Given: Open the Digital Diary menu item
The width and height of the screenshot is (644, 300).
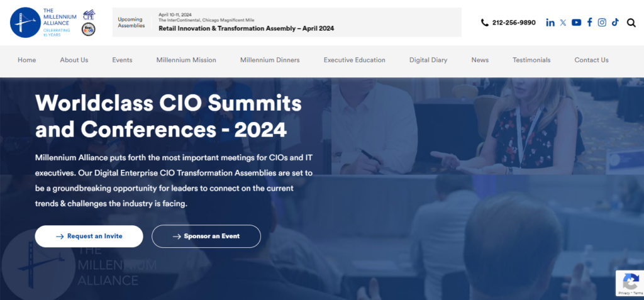Looking at the screenshot, I should pos(428,60).
